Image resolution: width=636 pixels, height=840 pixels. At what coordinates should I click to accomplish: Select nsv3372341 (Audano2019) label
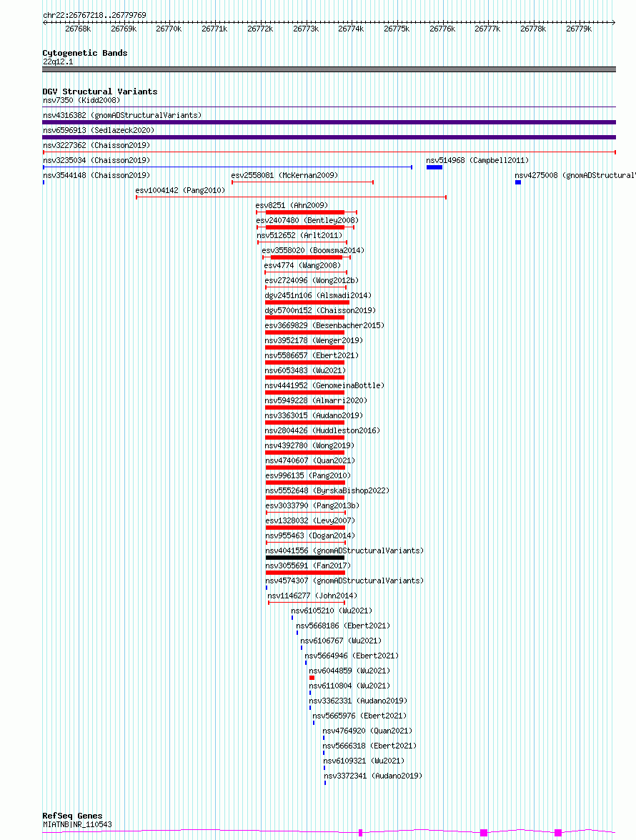373,775
